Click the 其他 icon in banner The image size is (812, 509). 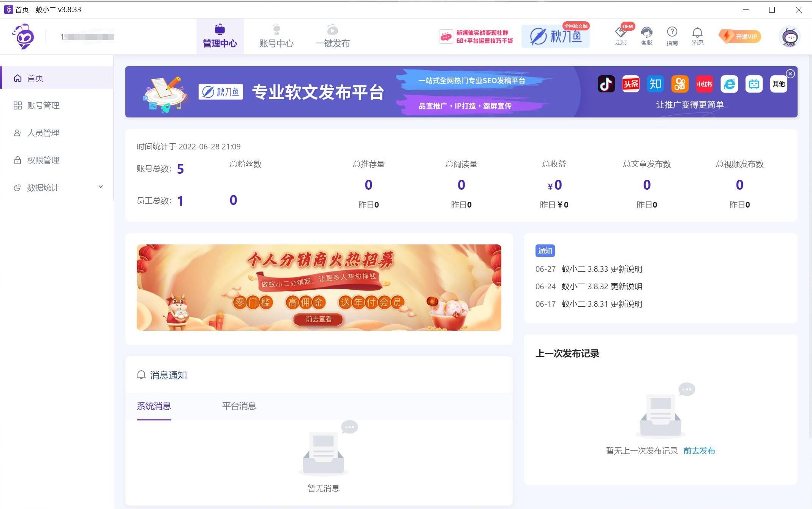click(779, 84)
